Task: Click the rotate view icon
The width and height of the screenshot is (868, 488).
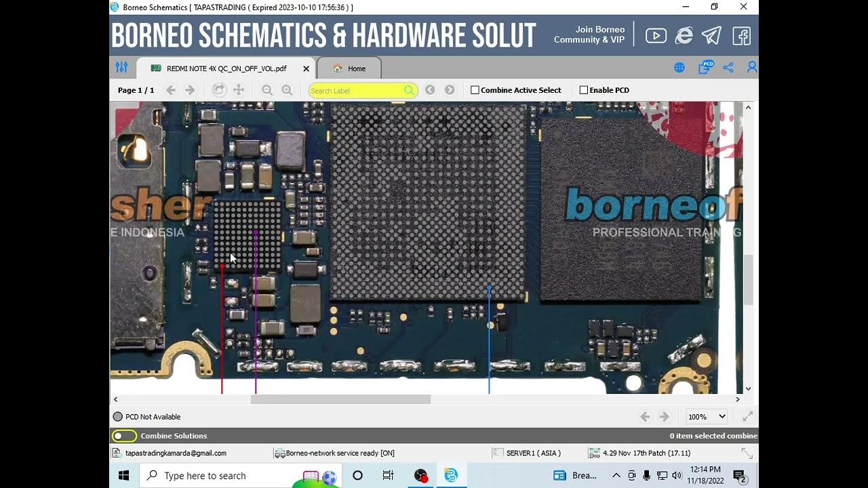Action: point(219,89)
